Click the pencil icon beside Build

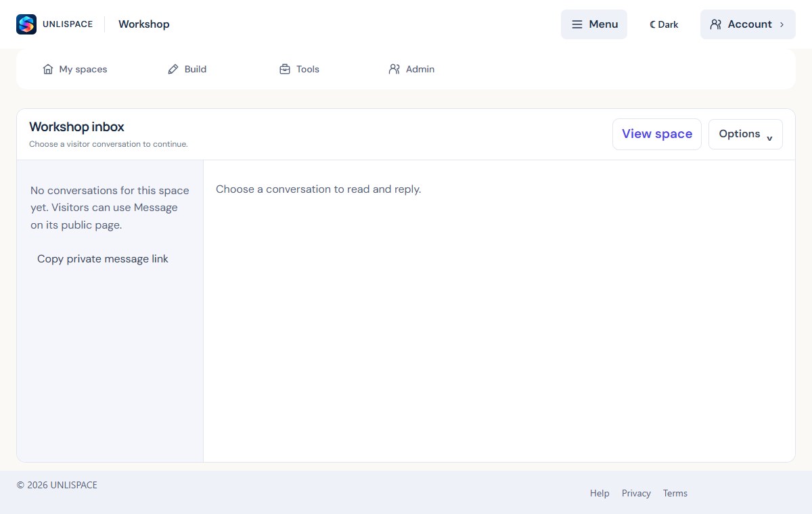click(x=173, y=69)
